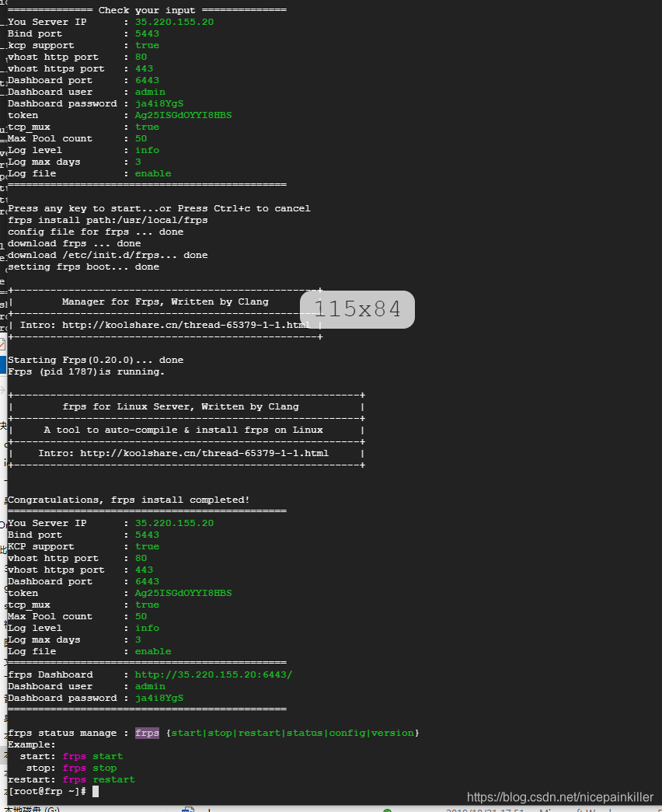Select Bind port 5443 under Check your input

point(147,33)
